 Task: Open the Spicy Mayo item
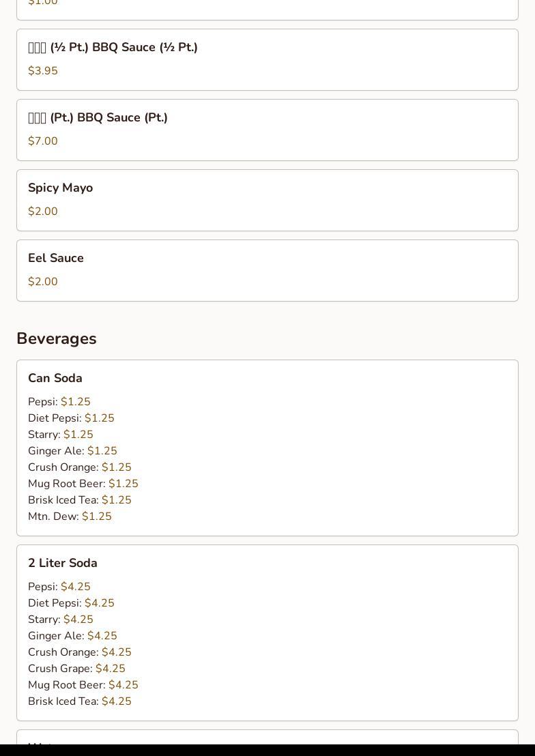60,188
